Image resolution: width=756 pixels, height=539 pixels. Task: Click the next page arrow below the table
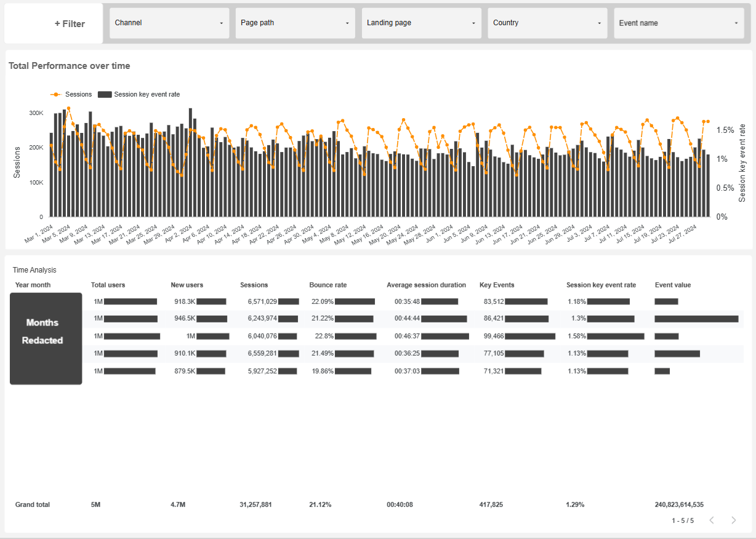733,520
